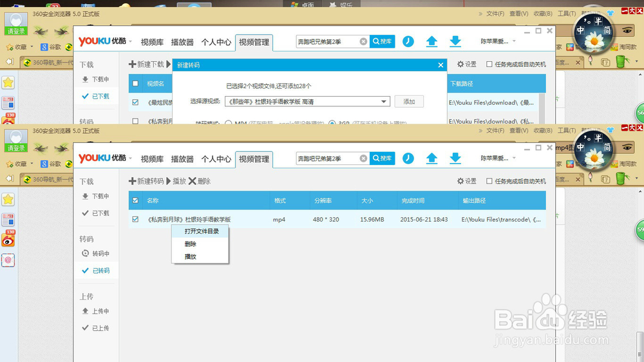
Task: Switch to 视频库 tab in the 新建转码 dialog window
Action: (152, 42)
